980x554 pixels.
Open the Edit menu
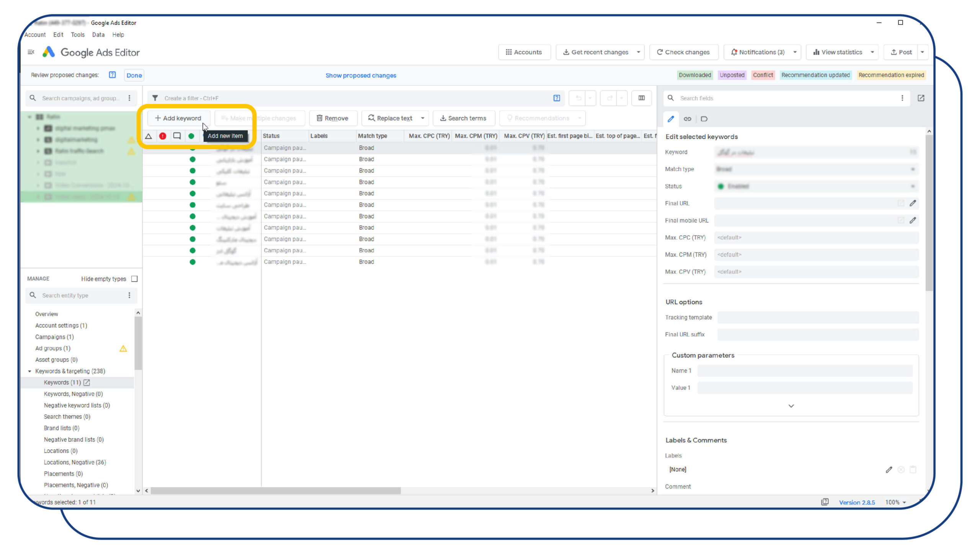[58, 35]
